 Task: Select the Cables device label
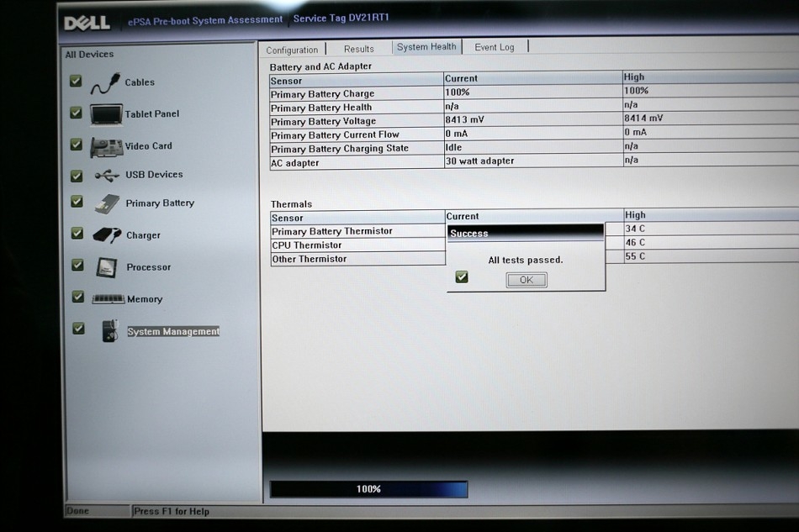(140, 82)
